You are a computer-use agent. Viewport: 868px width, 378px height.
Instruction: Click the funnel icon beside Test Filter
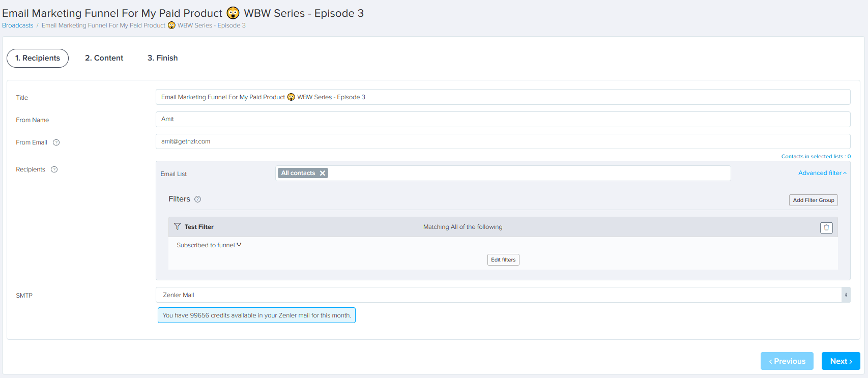pyautogui.click(x=177, y=226)
